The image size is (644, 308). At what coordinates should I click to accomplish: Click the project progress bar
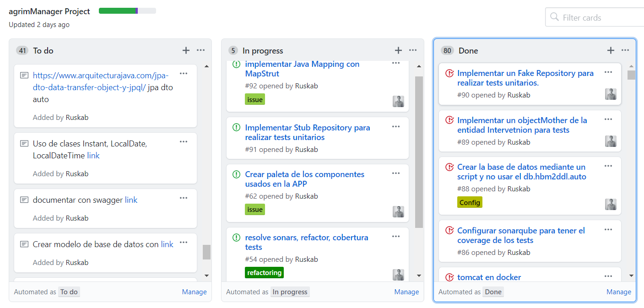[x=127, y=11]
